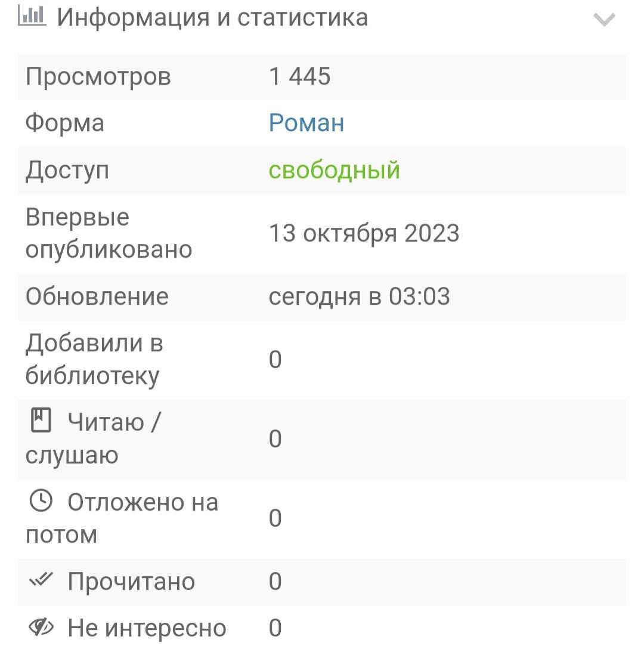Click the сегодня в 03:03 update time
The height and width of the screenshot is (649, 644).
pos(359,296)
